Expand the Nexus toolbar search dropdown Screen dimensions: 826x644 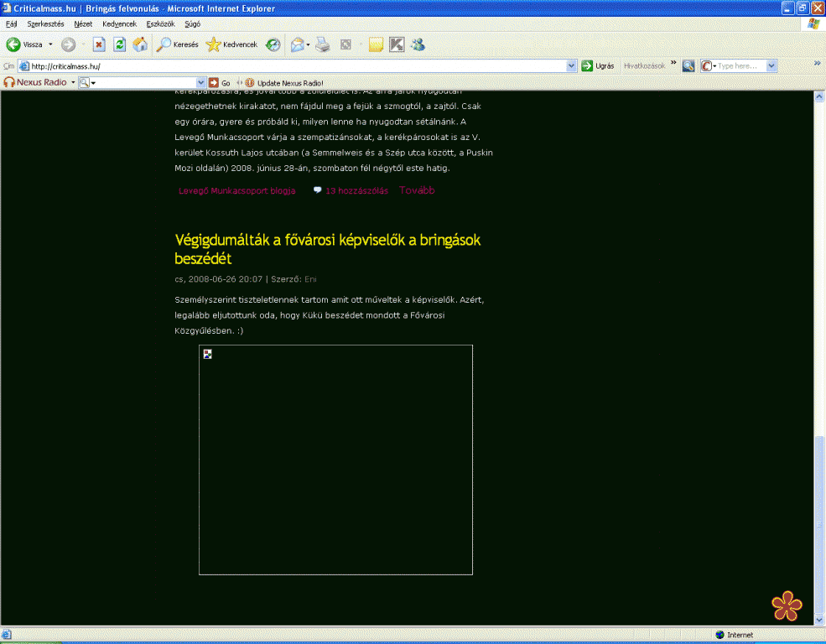point(200,83)
